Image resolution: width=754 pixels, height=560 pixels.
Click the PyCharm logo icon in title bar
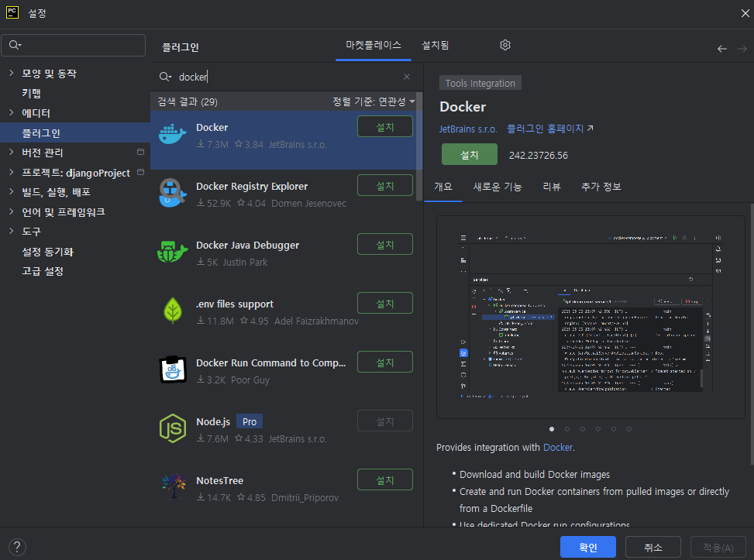pyautogui.click(x=12, y=12)
